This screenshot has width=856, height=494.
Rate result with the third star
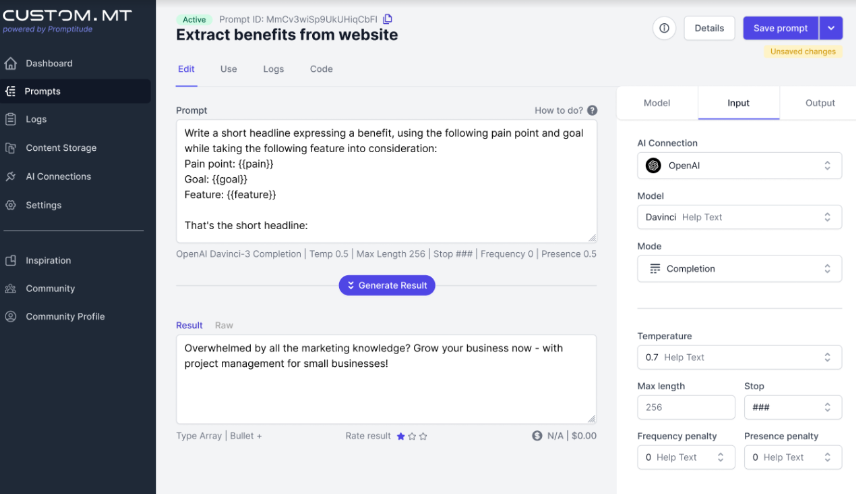click(x=423, y=436)
